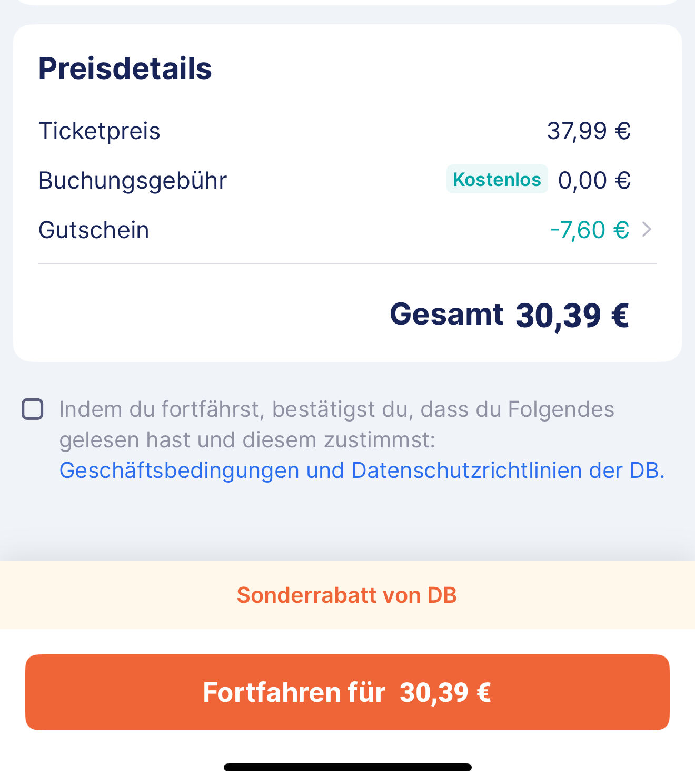Tap the 37,99 € ticket price
The width and height of the screenshot is (695, 784).
pyautogui.click(x=589, y=131)
